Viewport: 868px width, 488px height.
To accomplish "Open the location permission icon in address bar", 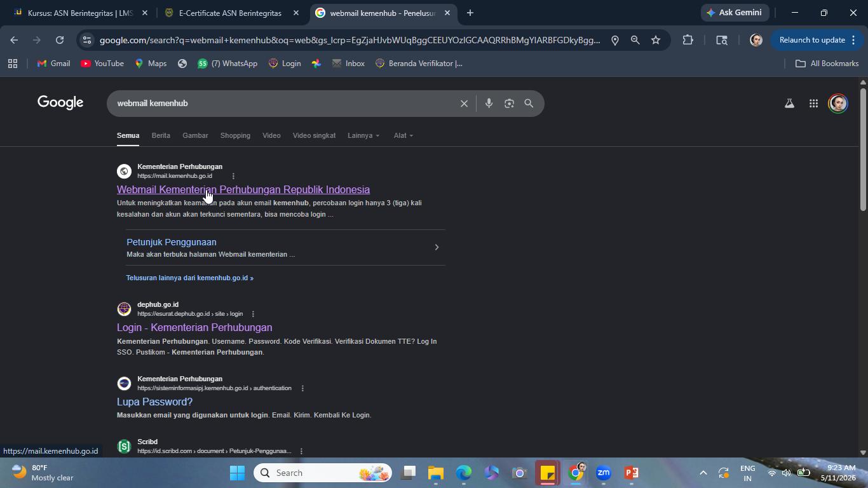I will [x=614, y=40].
